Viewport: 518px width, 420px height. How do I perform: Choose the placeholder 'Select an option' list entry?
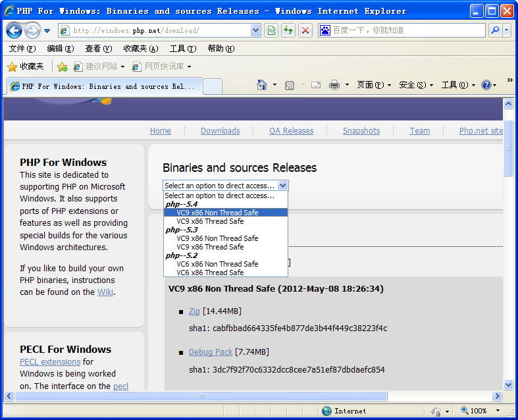(x=226, y=196)
